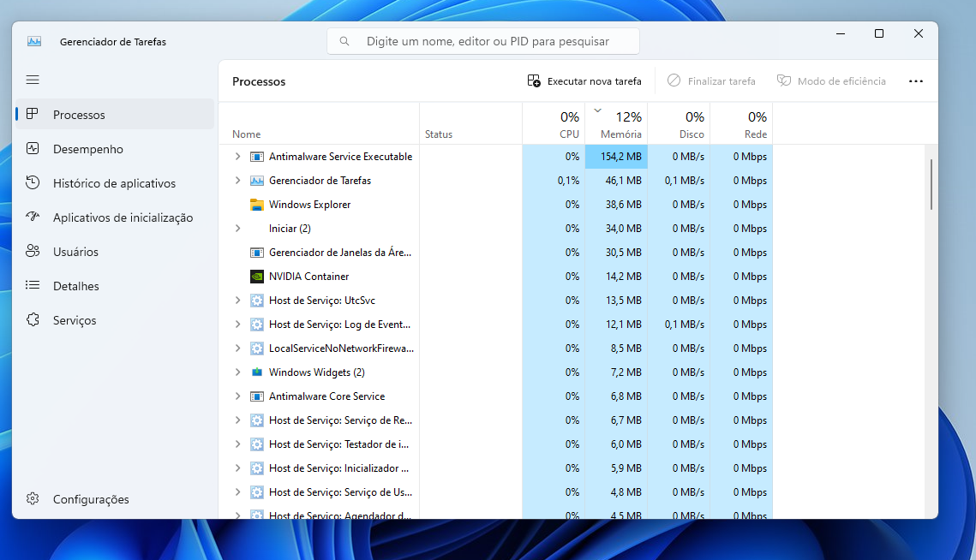
Task: Open Configurações settings page
Action: click(115, 499)
